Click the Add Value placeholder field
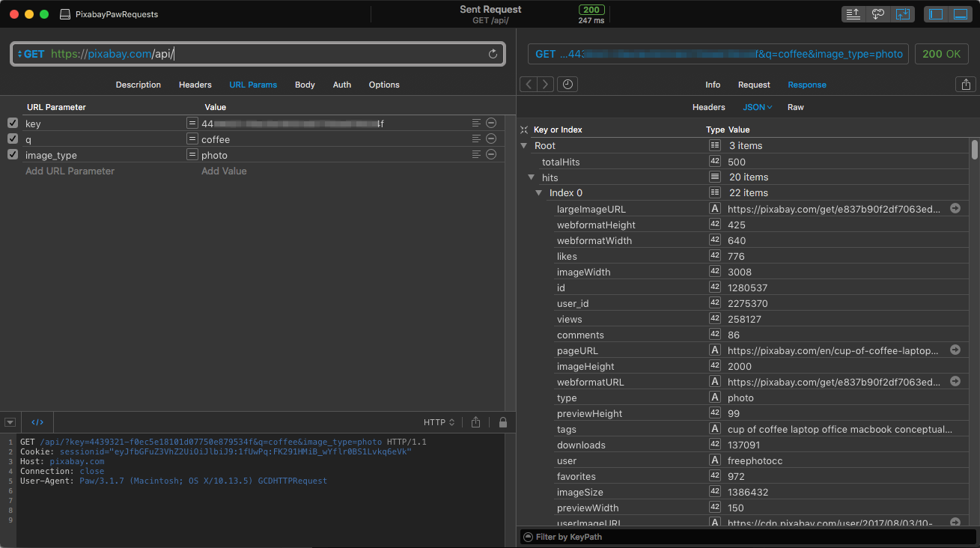The width and height of the screenshot is (980, 548). 224,171
